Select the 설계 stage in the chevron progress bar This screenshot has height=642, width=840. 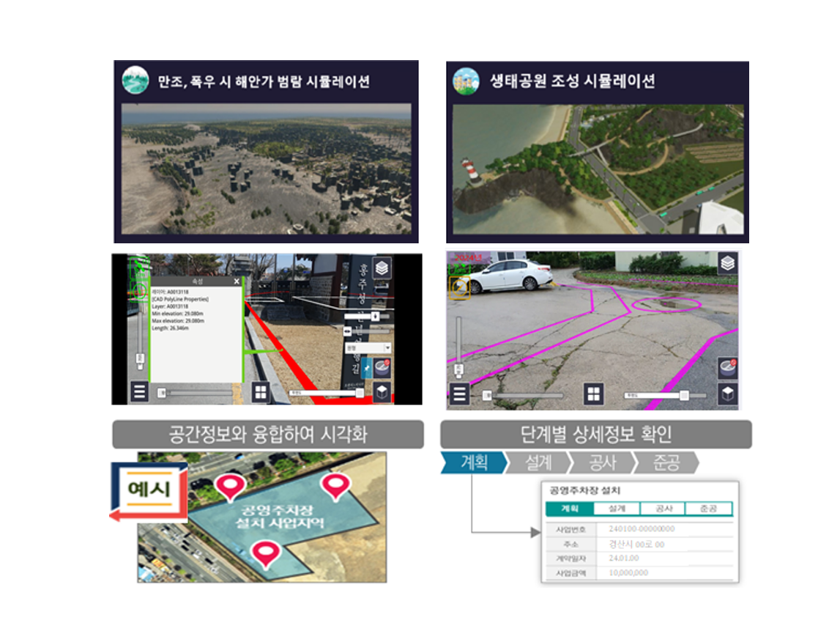coord(538,462)
